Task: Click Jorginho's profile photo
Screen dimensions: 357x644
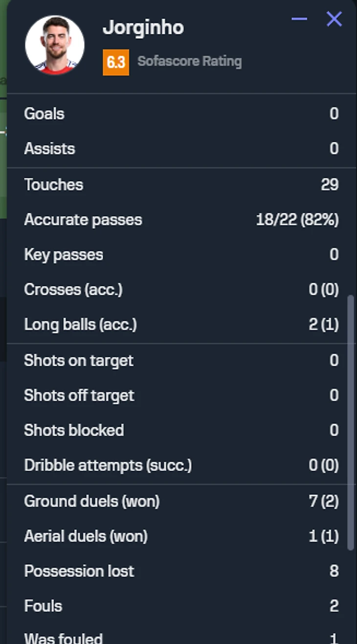Action: click(55, 45)
